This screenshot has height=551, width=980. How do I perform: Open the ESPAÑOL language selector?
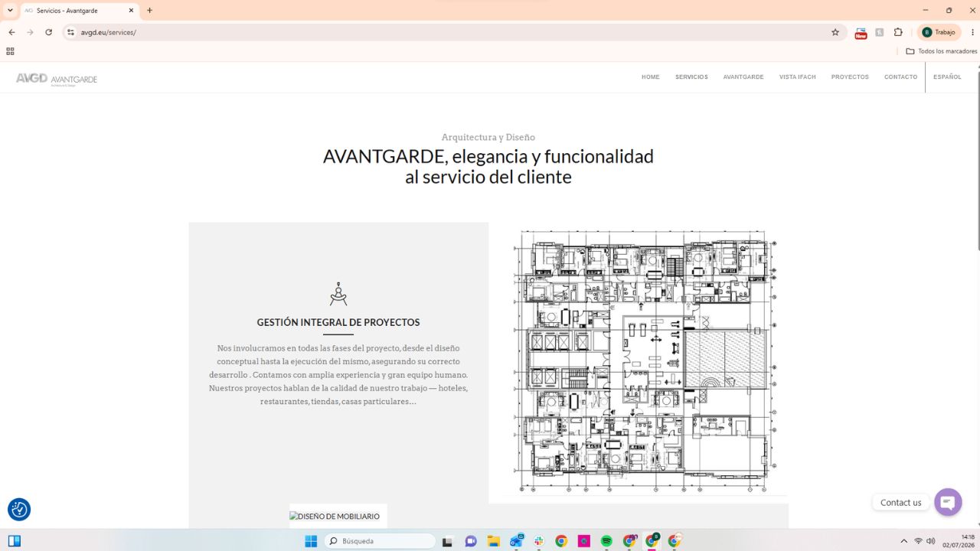coord(947,77)
